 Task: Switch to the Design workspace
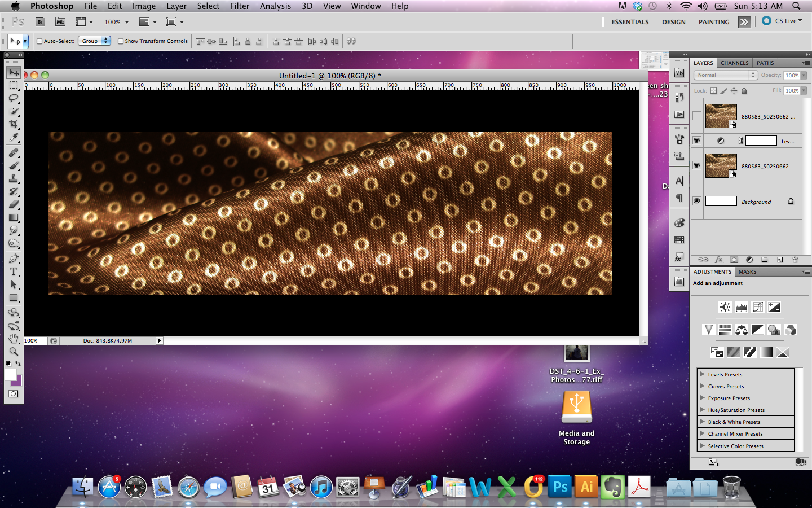[673, 22]
